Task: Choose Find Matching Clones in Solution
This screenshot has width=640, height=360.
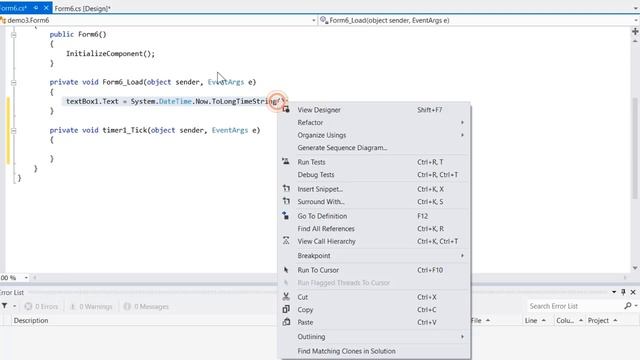Action: click(374, 351)
